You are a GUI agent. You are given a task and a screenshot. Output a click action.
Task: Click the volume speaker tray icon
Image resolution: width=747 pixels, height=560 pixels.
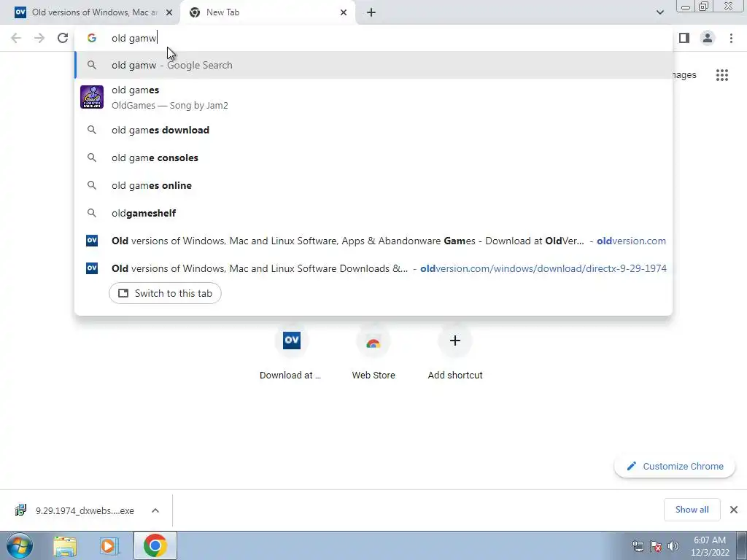(673, 546)
